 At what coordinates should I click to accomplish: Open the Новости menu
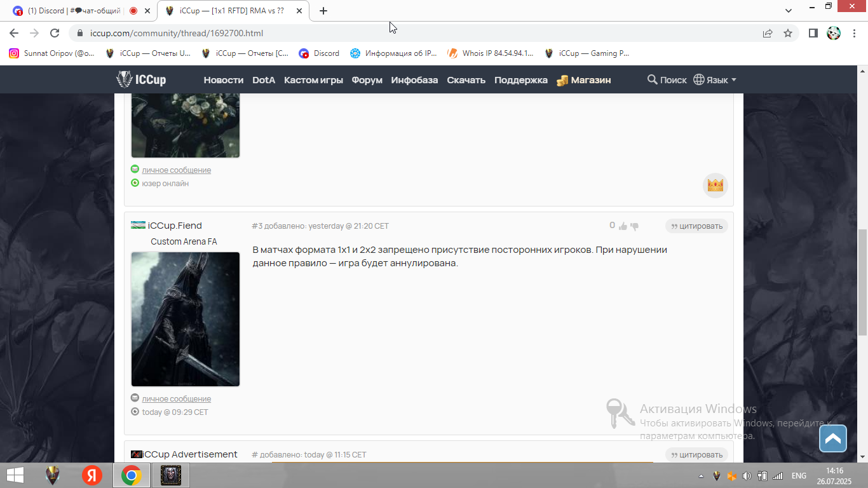pos(224,80)
